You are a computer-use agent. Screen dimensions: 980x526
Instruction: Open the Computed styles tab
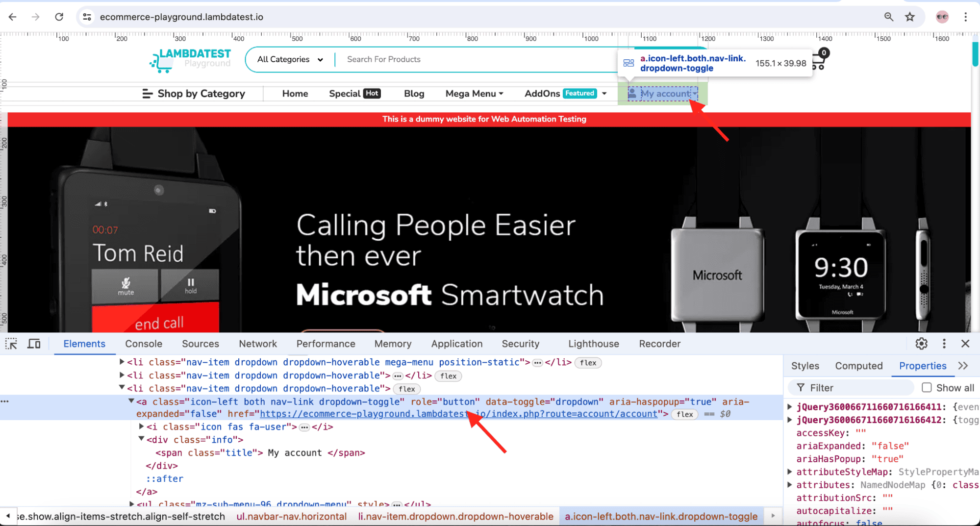[858, 366]
